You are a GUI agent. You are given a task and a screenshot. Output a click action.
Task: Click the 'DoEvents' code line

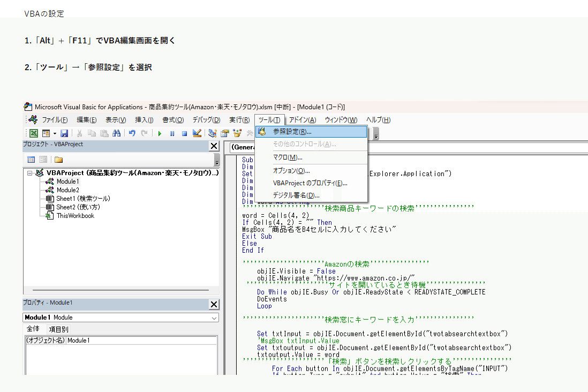pos(272,299)
